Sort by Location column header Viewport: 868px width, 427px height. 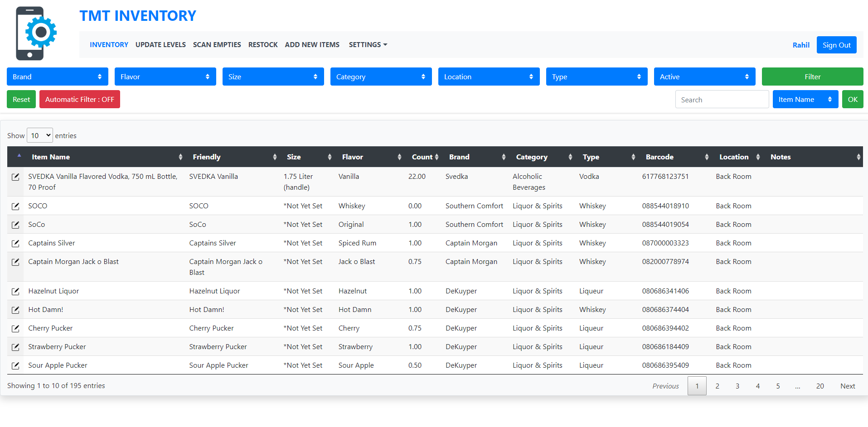[x=739, y=157]
